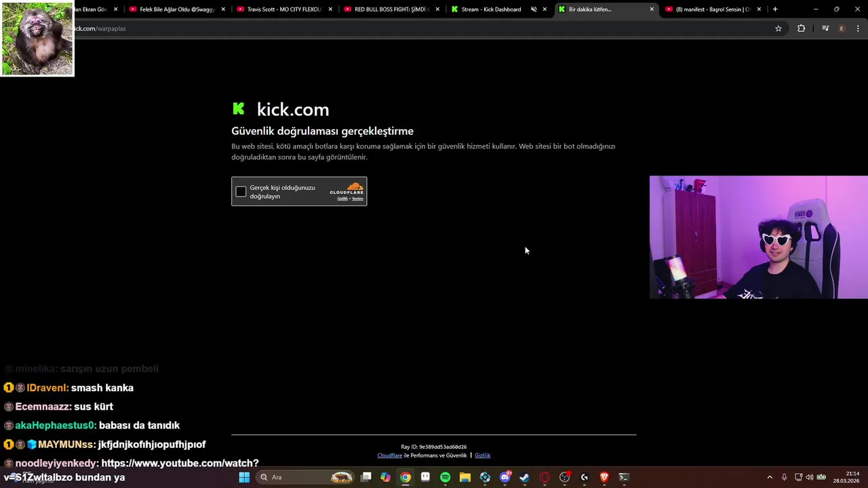This screenshot has height=488, width=868.
Task: Click the green Kick logo beside kick.com
Action: pos(239,108)
